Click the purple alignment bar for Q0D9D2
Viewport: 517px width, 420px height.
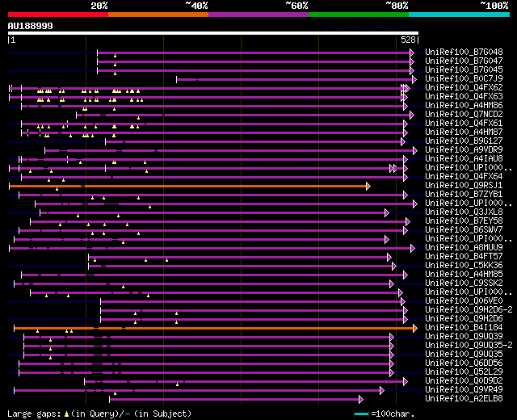click(x=244, y=381)
